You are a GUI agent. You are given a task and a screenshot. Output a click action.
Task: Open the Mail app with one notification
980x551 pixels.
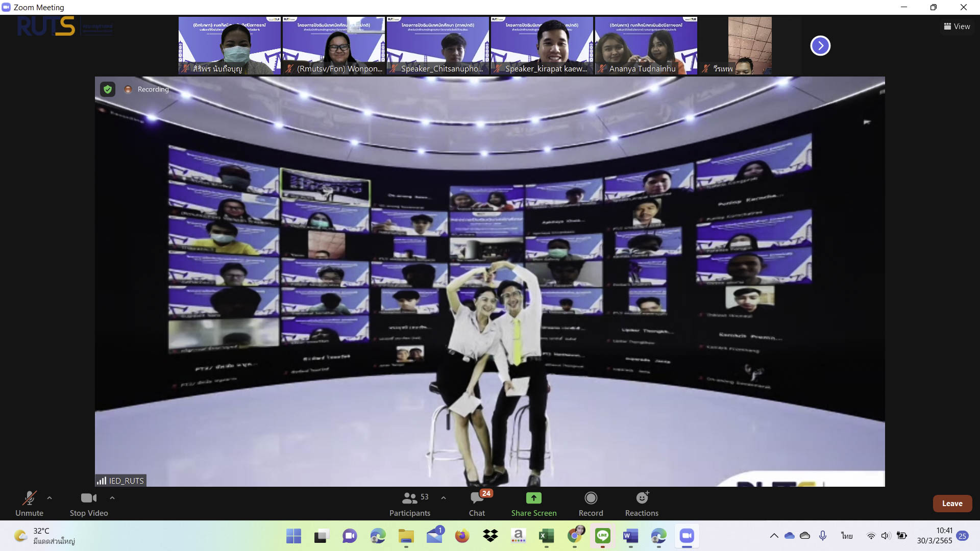[x=434, y=536]
